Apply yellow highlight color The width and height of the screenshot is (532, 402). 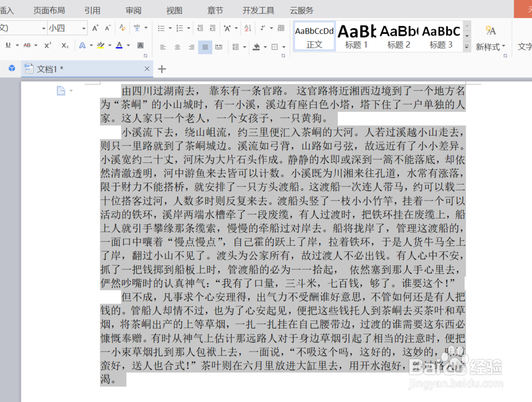101,45
